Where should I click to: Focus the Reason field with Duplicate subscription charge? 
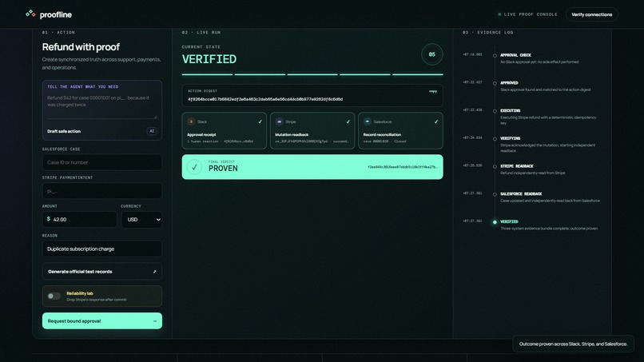(101, 249)
